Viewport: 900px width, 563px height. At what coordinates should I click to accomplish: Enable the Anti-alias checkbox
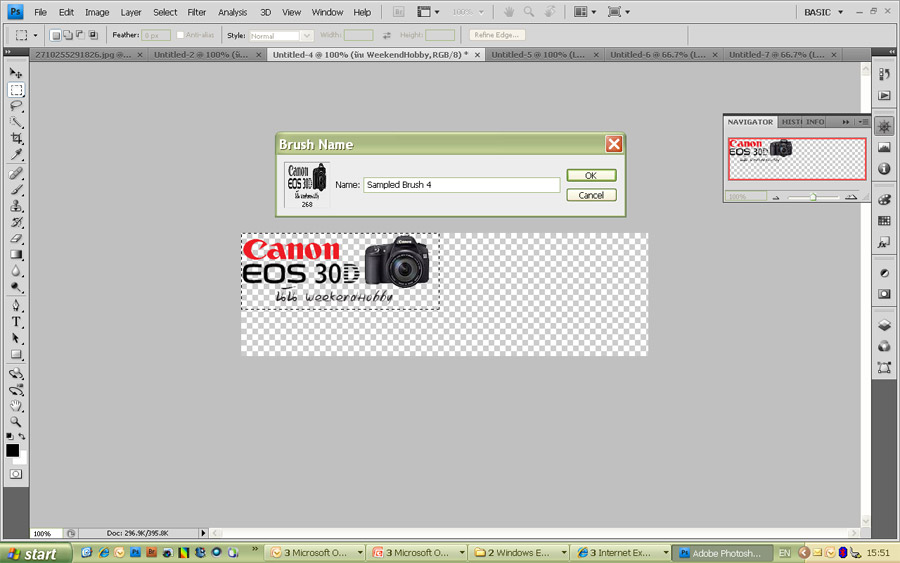(181, 35)
